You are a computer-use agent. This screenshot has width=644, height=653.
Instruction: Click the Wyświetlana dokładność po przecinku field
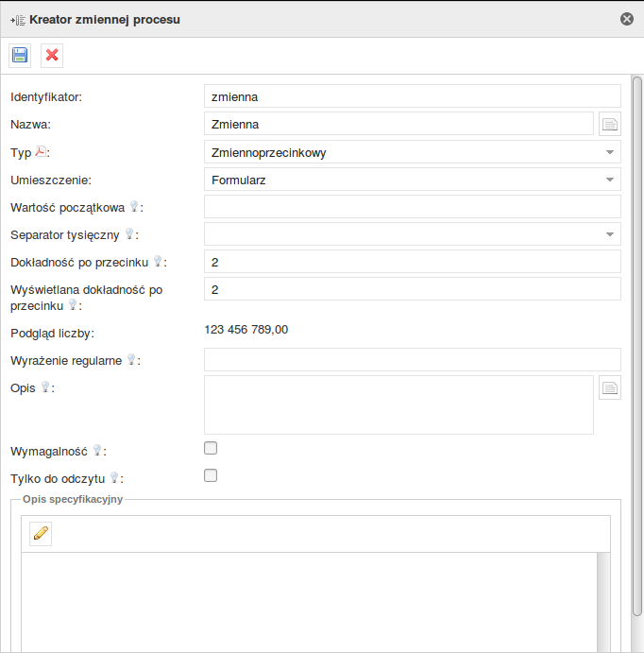coord(413,289)
